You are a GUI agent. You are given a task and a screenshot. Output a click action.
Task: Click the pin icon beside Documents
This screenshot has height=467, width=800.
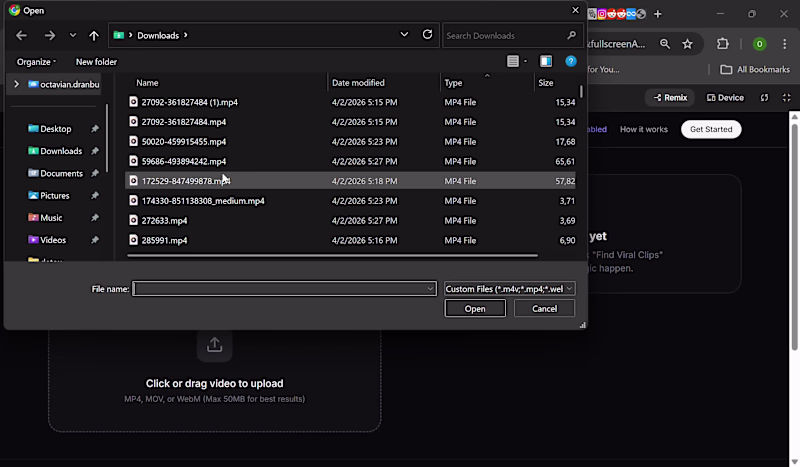point(95,174)
